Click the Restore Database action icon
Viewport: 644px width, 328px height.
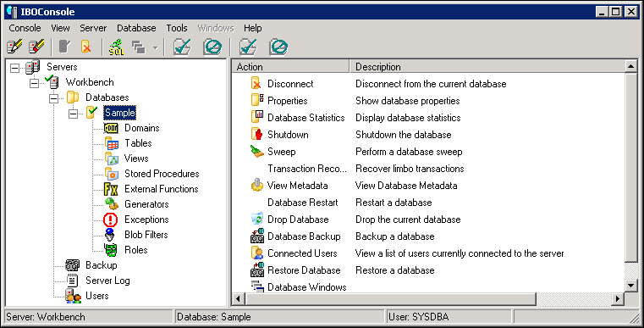point(257,270)
